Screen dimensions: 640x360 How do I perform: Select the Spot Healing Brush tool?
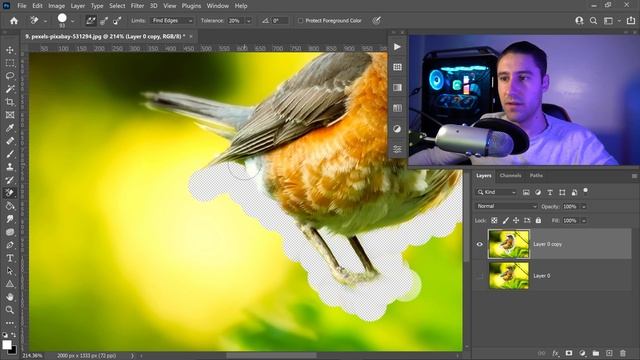pyautogui.click(x=10, y=141)
